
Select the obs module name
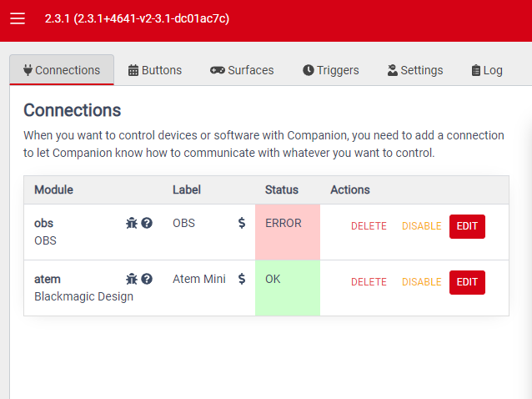click(x=43, y=224)
